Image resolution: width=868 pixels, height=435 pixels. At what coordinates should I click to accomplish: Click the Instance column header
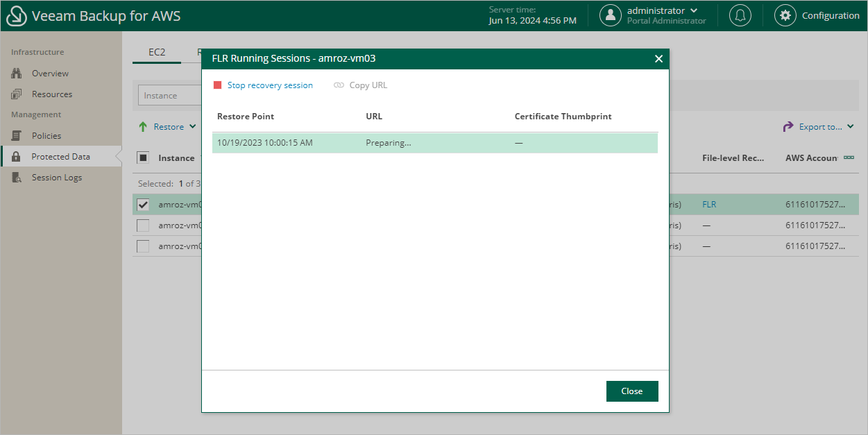[x=176, y=158]
